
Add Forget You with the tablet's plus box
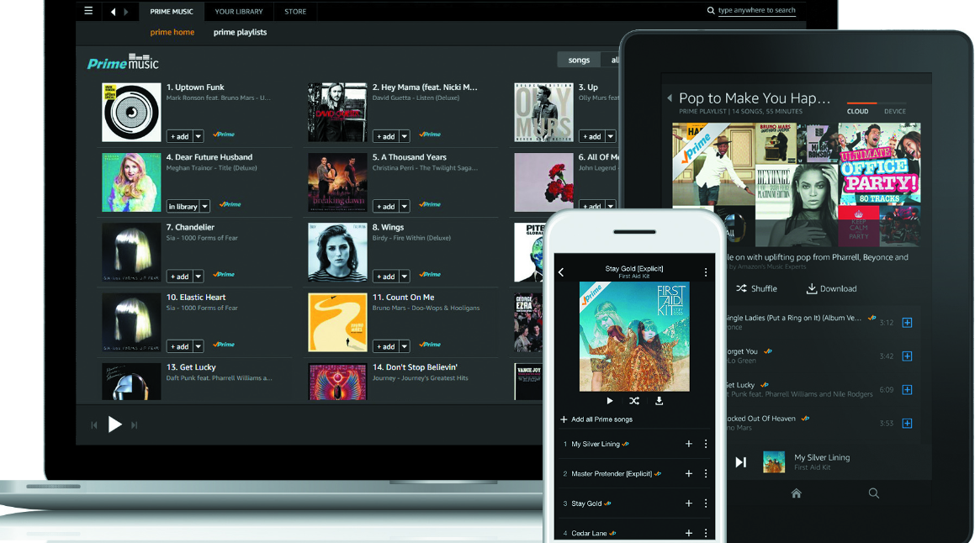[907, 356]
